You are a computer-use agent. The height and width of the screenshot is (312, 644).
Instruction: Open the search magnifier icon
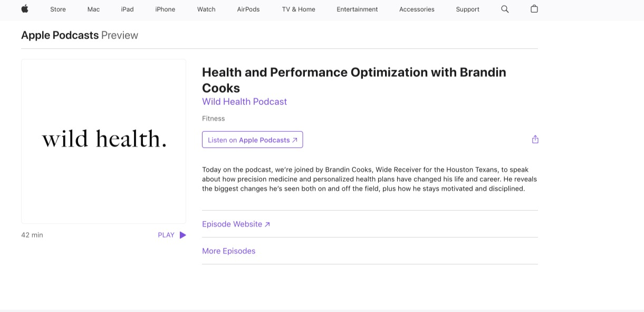coord(505,9)
